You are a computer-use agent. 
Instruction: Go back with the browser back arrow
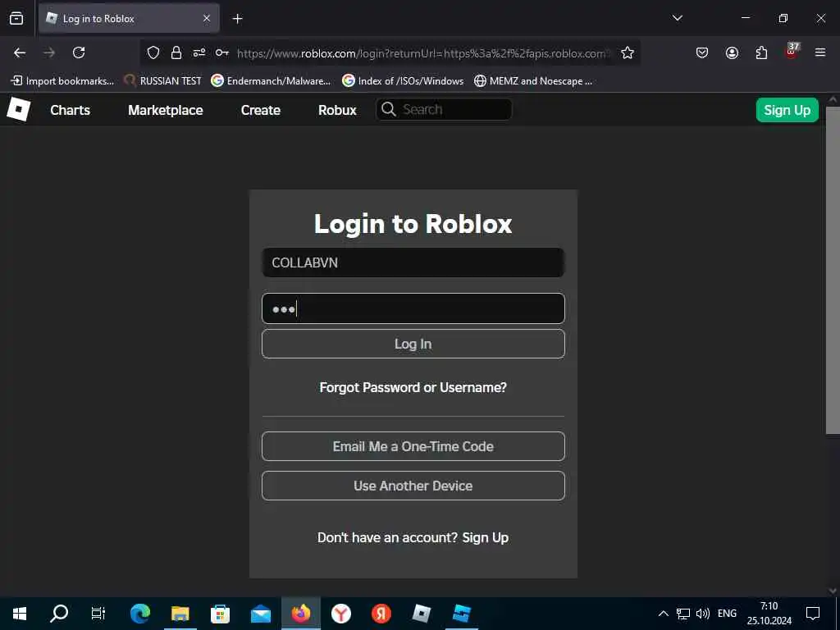[x=20, y=52]
